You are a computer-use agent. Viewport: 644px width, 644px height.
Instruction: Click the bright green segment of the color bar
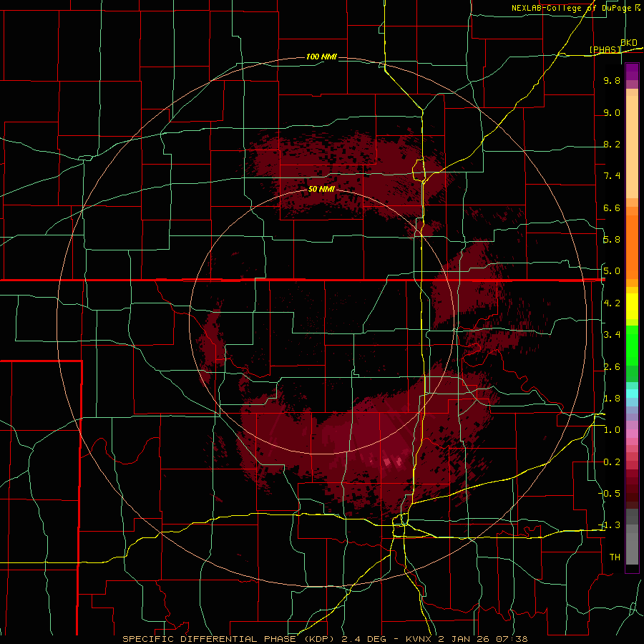click(632, 346)
